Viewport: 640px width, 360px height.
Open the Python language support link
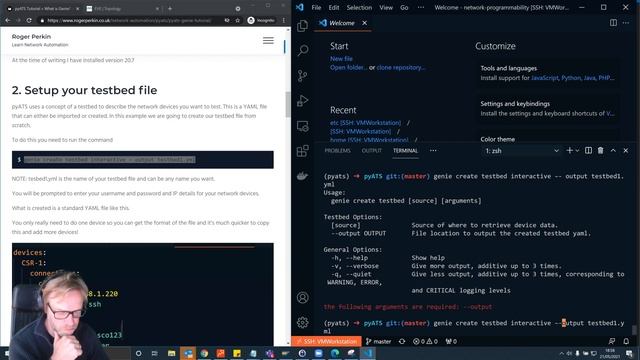(x=571, y=78)
